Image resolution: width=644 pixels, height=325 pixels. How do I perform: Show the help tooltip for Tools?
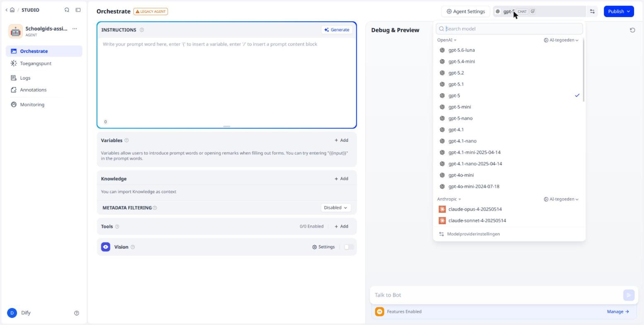coord(117,226)
